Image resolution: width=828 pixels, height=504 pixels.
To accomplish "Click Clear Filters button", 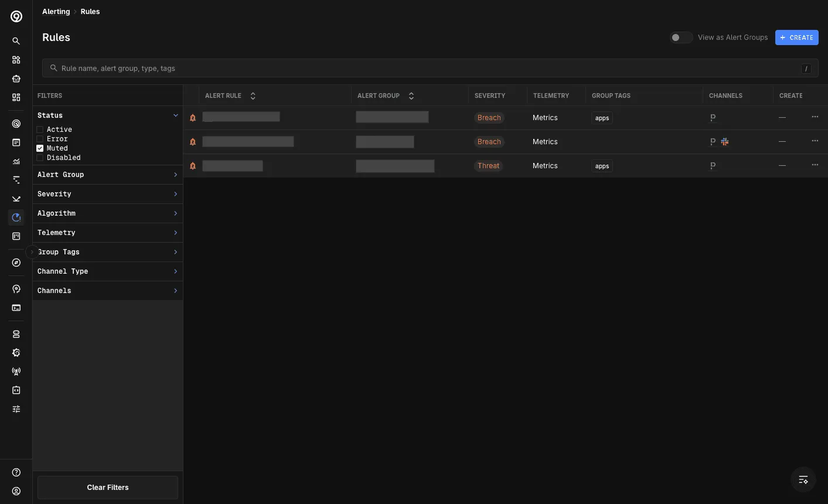I will [x=108, y=488].
